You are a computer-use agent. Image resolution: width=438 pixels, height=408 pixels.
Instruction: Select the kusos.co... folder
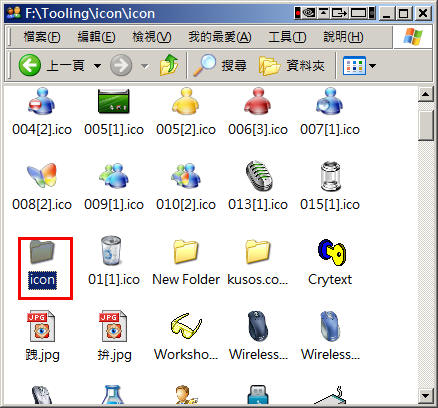pyautogui.click(x=258, y=251)
